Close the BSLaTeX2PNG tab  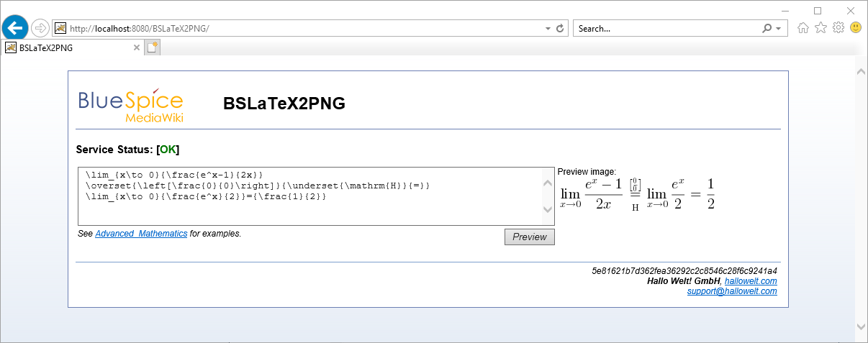(137, 47)
